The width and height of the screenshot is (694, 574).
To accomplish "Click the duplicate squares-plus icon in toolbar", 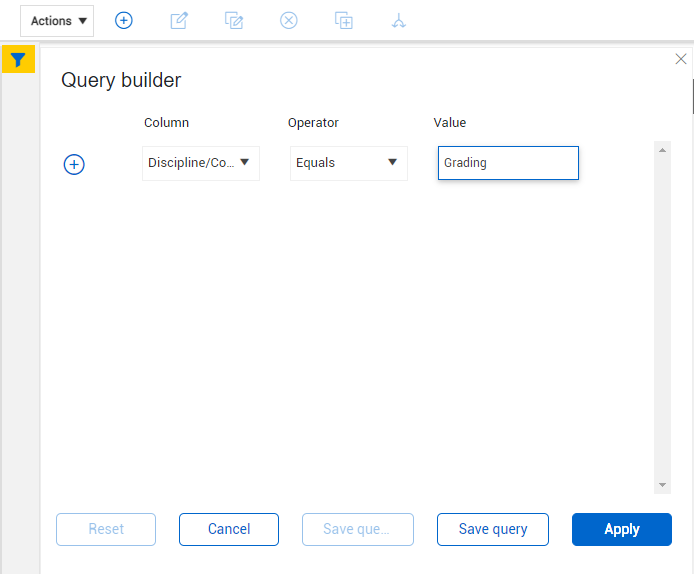I will 344,21.
